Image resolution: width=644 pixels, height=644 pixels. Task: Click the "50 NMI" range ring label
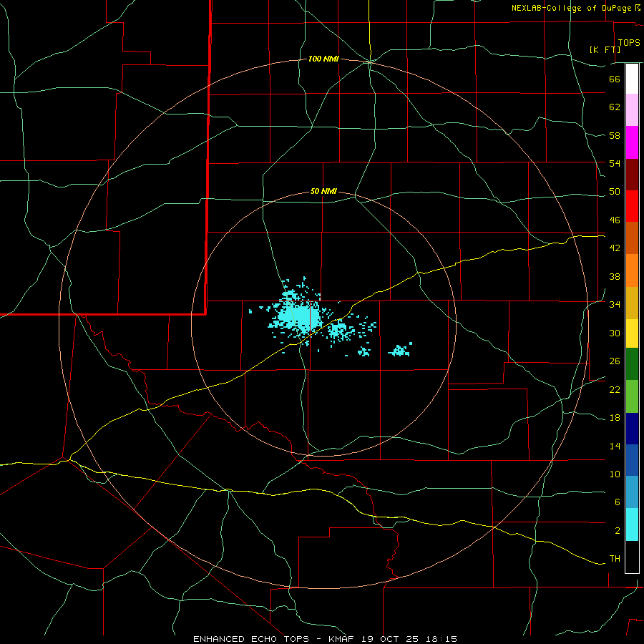(x=323, y=191)
